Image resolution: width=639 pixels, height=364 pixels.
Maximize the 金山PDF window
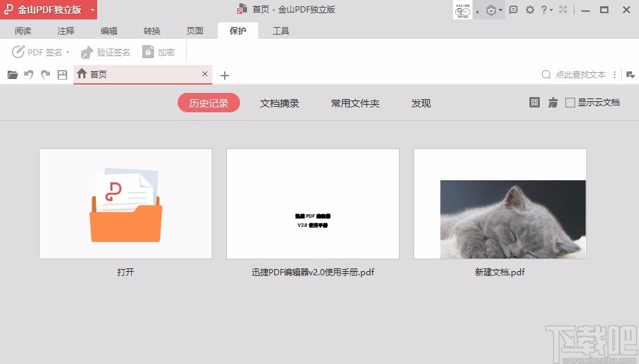(604, 10)
